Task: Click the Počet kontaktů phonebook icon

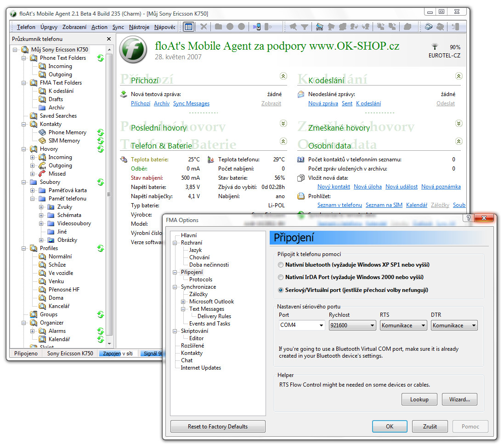Action: [301, 160]
